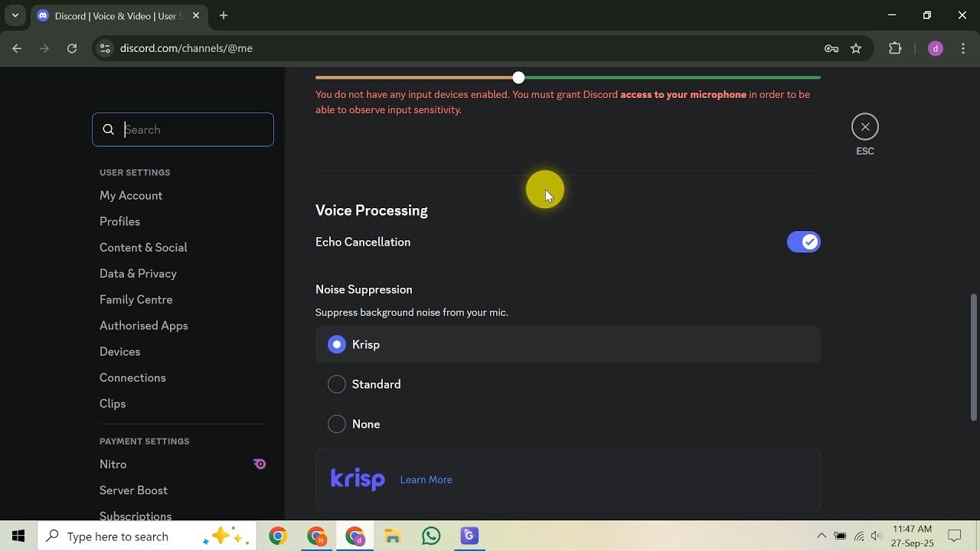Click the Krisp Learn More link
980x551 pixels.
tap(426, 480)
